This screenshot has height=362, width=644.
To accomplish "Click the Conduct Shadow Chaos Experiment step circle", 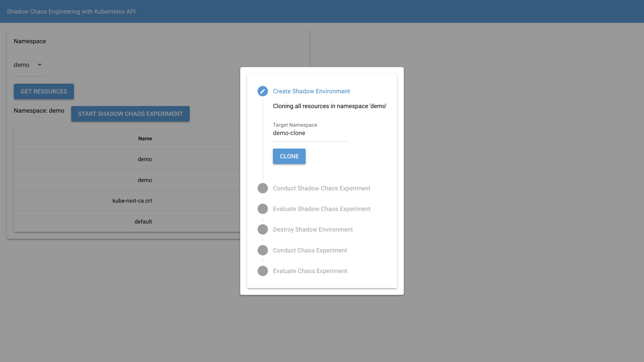I will 263,188.
